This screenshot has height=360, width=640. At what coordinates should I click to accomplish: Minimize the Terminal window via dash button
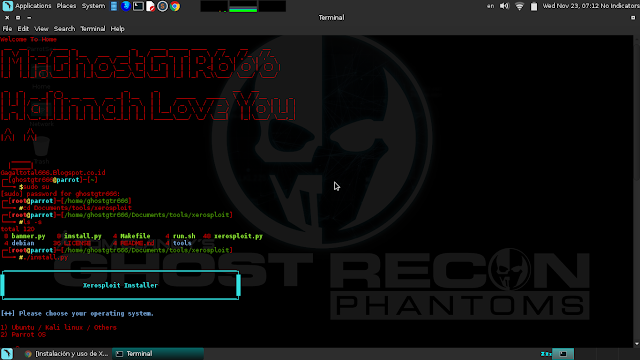click(29, 18)
